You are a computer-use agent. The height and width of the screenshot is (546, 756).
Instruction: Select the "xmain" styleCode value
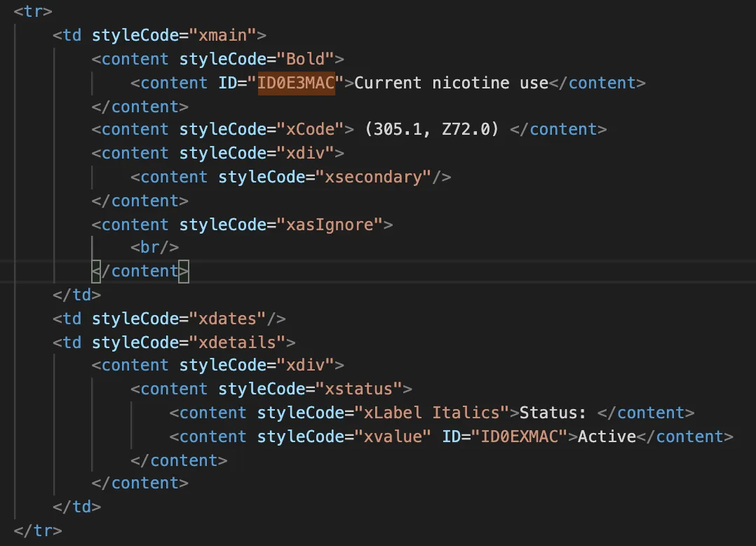(x=223, y=35)
